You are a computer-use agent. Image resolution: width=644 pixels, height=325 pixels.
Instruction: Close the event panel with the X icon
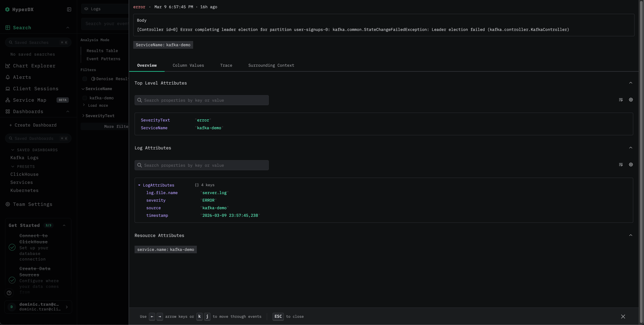click(x=623, y=316)
